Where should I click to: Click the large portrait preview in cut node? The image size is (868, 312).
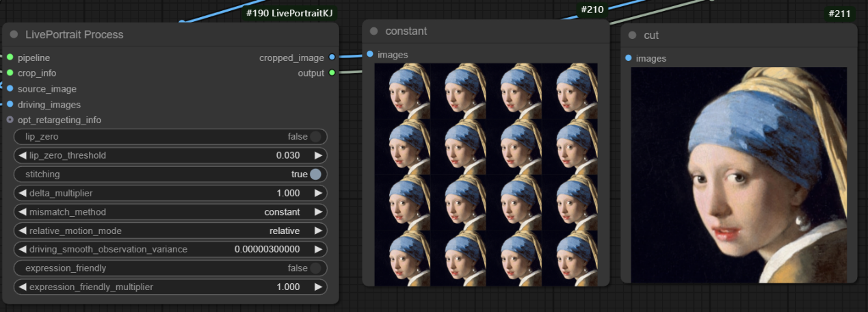[x=738, y=174]
